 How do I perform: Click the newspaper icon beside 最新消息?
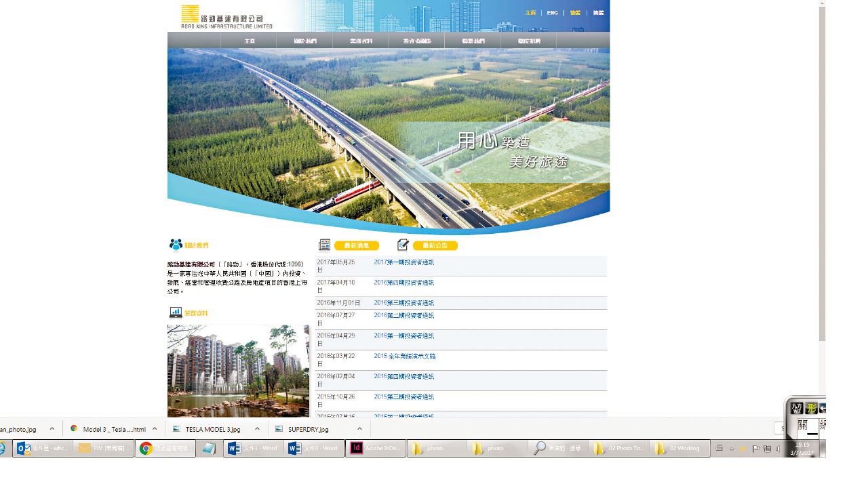tap(325, 245)
